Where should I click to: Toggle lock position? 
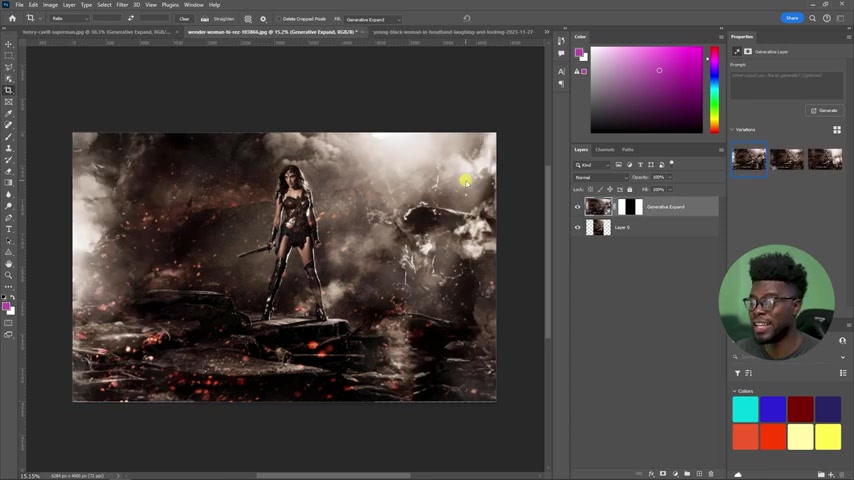click(610, 190)
